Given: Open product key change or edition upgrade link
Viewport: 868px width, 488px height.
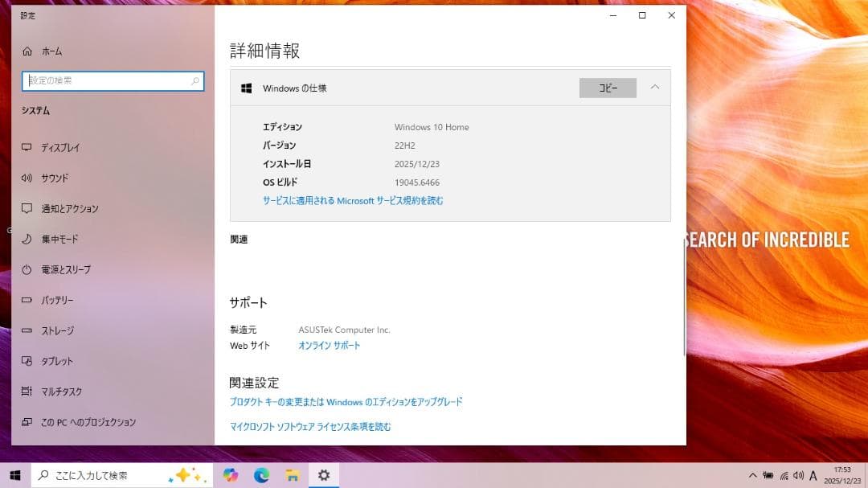Looking at the screenshot, I should 346,402.
